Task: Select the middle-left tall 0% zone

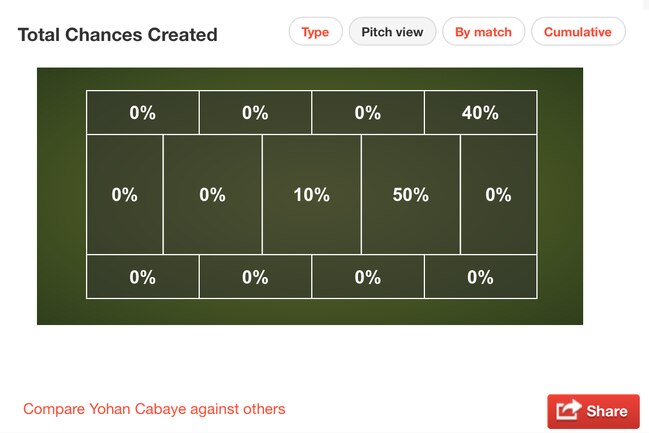Action: [x=125, y=195]
